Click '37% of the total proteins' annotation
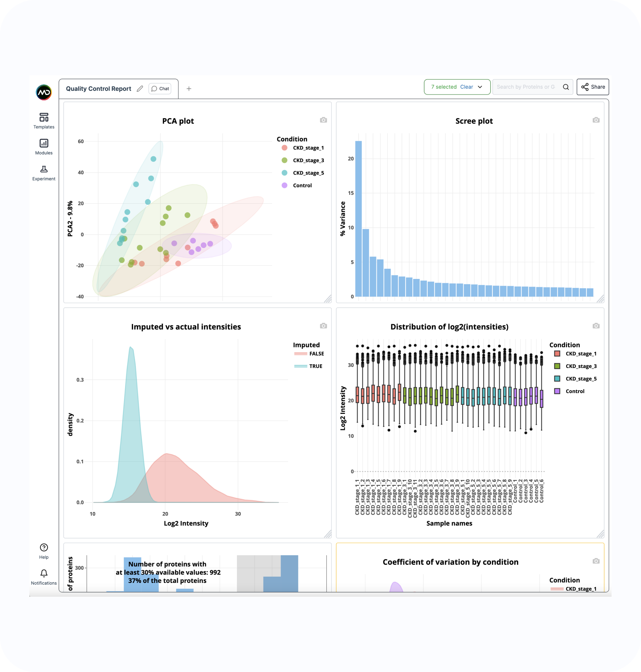Image resolution: width=641 pixels, height=672 pixels. [167, 581]
